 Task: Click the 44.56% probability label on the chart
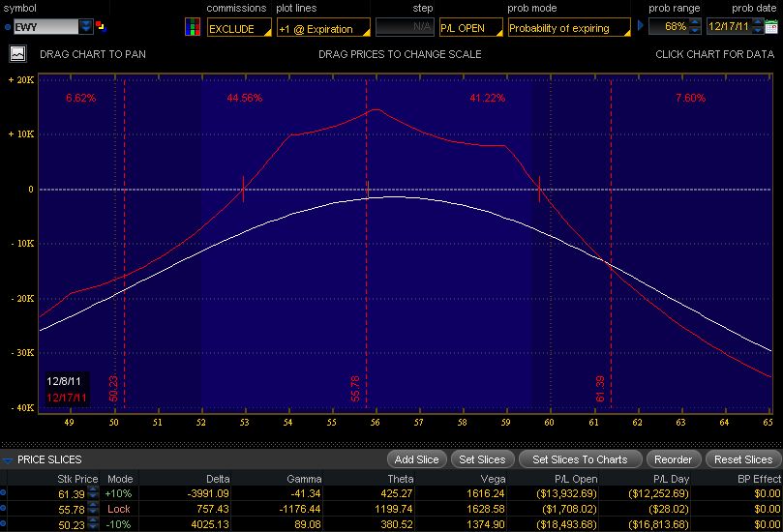point(244,98)
